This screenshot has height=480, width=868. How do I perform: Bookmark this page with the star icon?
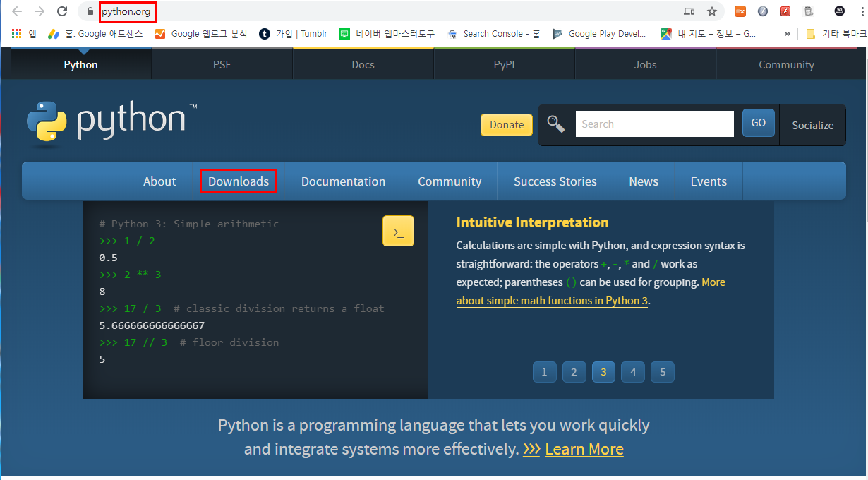point(712,11)
